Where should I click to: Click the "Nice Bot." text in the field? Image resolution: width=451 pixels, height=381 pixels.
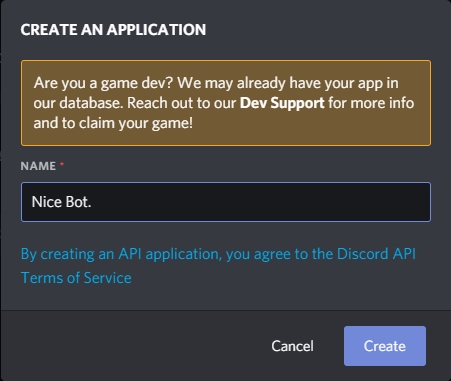(x=61, y=202)
